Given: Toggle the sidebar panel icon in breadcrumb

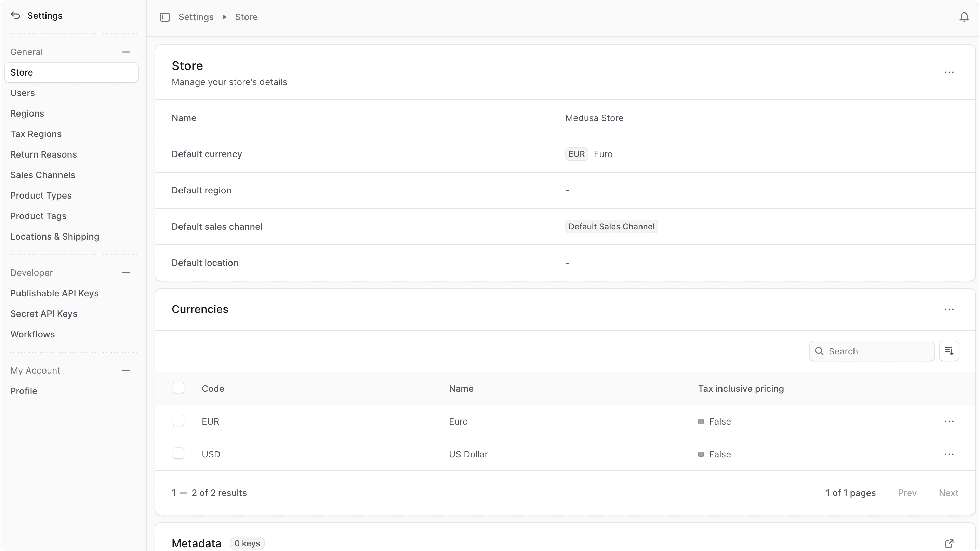Looking at the screenshot, I should (165, 17).
